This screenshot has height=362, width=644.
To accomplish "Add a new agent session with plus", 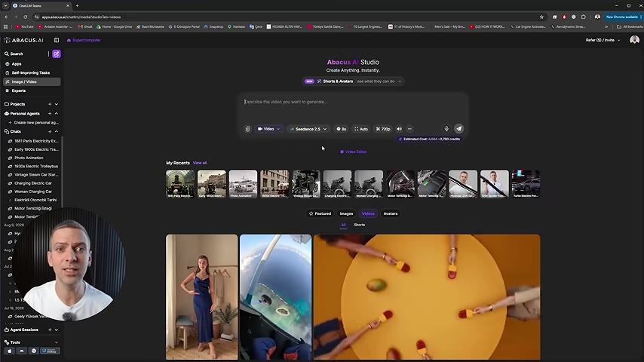I will point(50,330).
